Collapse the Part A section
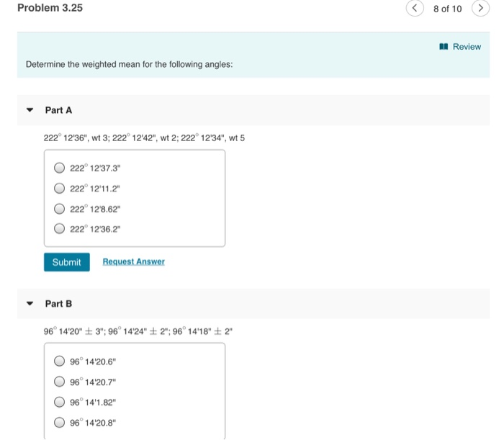This screenshot has height=440, width=504. (30, 110)
